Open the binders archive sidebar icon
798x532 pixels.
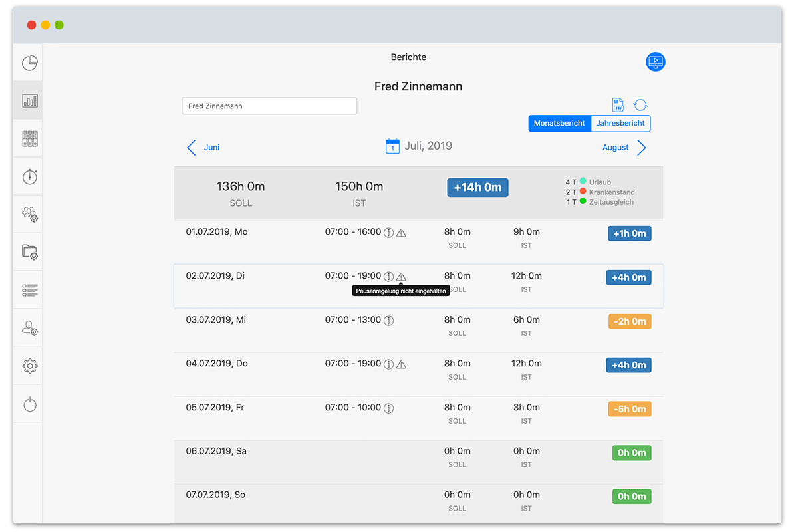click(x=30, y=138)
